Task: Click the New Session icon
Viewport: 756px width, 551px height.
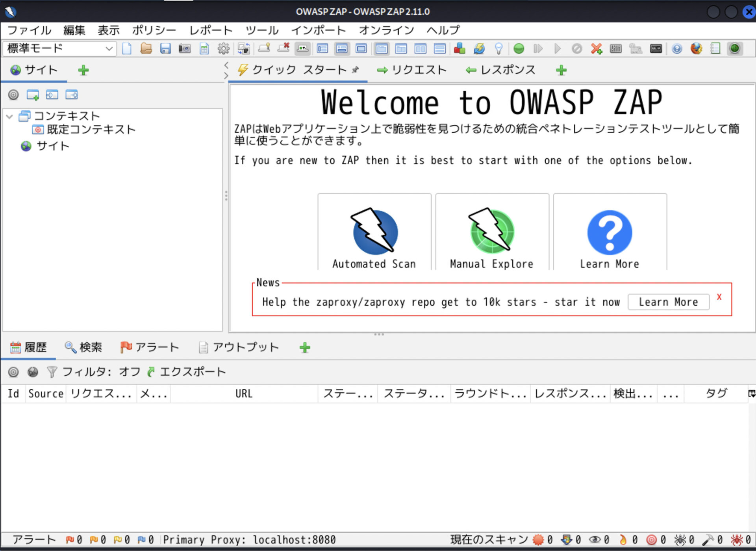Action: coord(127,48)
